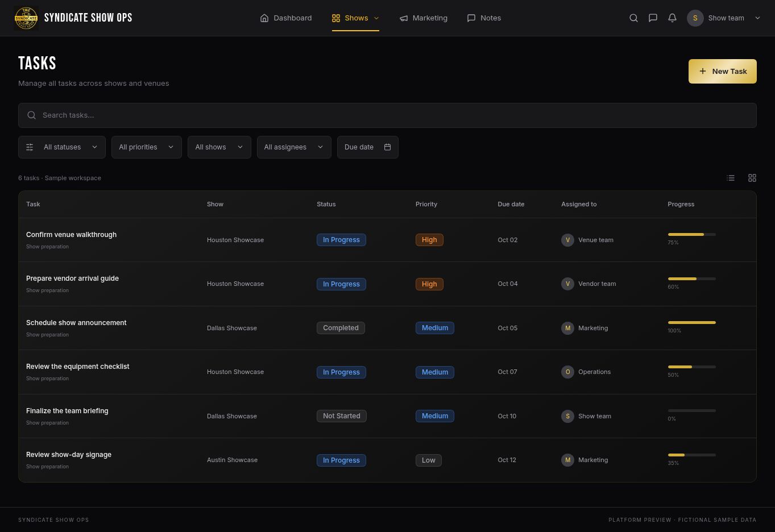Viewport: 775px width, 532px height.
Task: Switch to grid view icon
Action: 752,178
